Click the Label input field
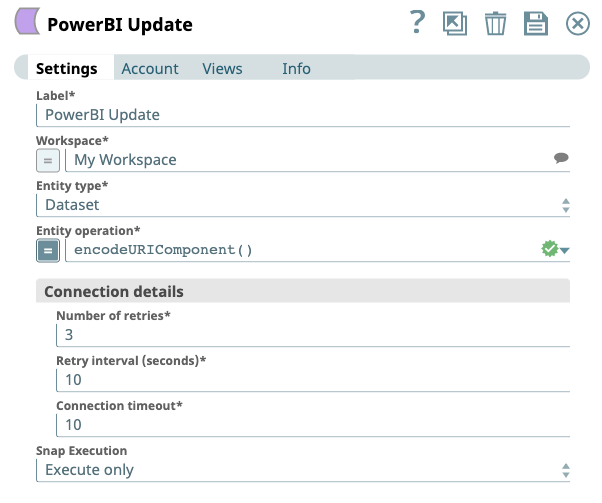The height and width of the screenshot is (503, 602). [x=303, y=115]
